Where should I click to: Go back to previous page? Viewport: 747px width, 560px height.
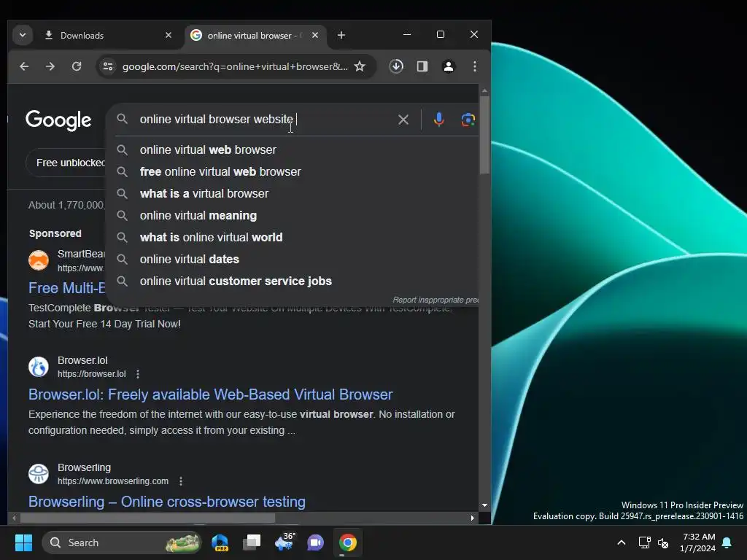point(24,66)
